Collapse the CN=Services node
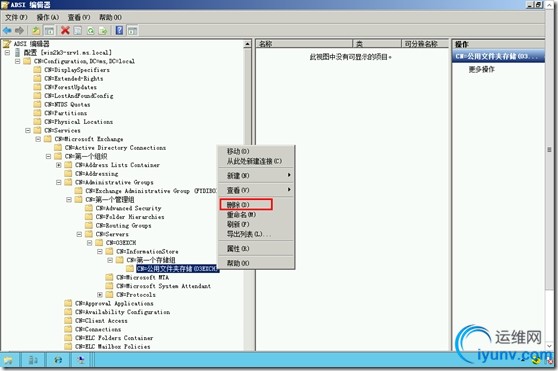This screenshot has width=558, height=371. 28,131
